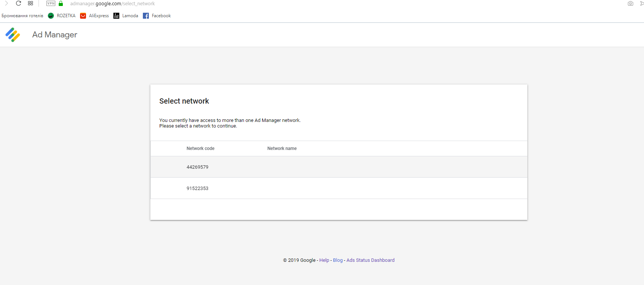Select network code 44269579
This screenshot has height=285, width=644.
(197, 167)
